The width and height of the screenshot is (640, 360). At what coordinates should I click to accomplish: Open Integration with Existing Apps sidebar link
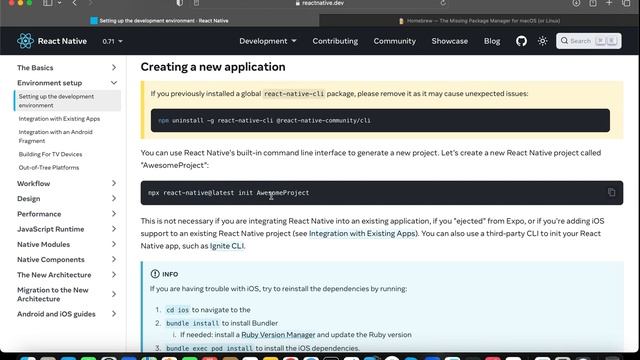[x=59, y=119]
